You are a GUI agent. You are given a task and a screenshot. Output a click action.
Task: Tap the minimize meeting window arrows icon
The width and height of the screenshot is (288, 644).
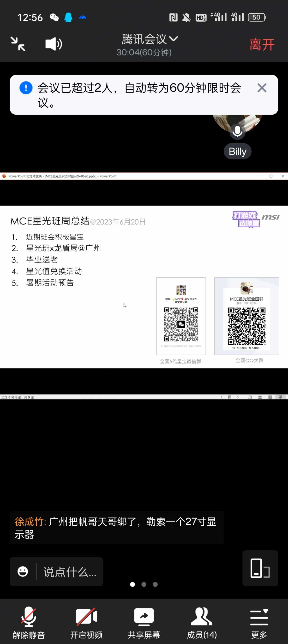pos(18,44)
